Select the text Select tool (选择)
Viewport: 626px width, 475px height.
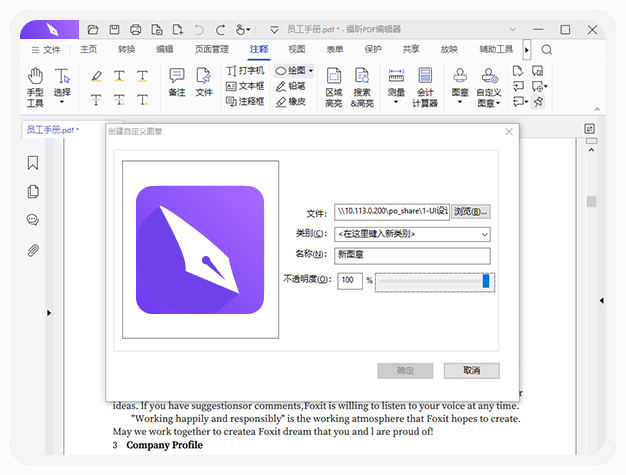pyautogui.click(x=62, y=86)
